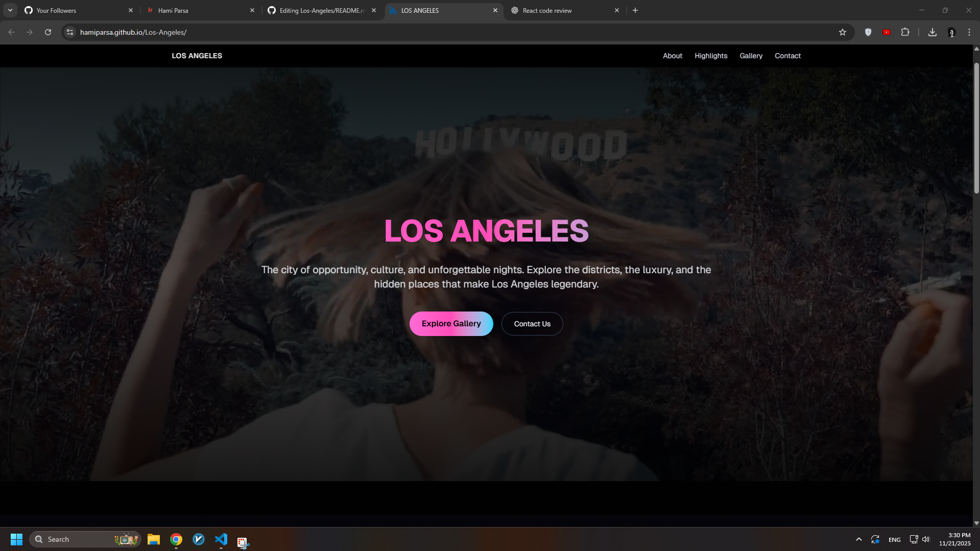980x551 pixels.
Task: Click the page vertical scrollbar thumb
Action: point(976,128)
